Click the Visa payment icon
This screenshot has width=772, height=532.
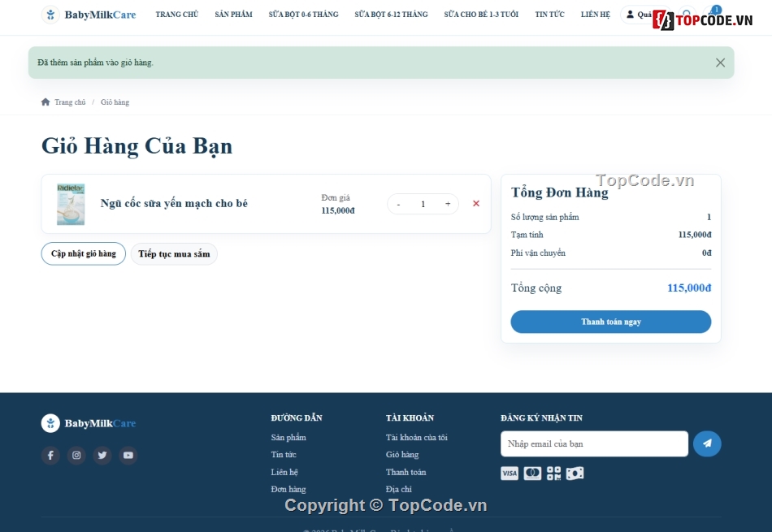[x=509, y=474]
